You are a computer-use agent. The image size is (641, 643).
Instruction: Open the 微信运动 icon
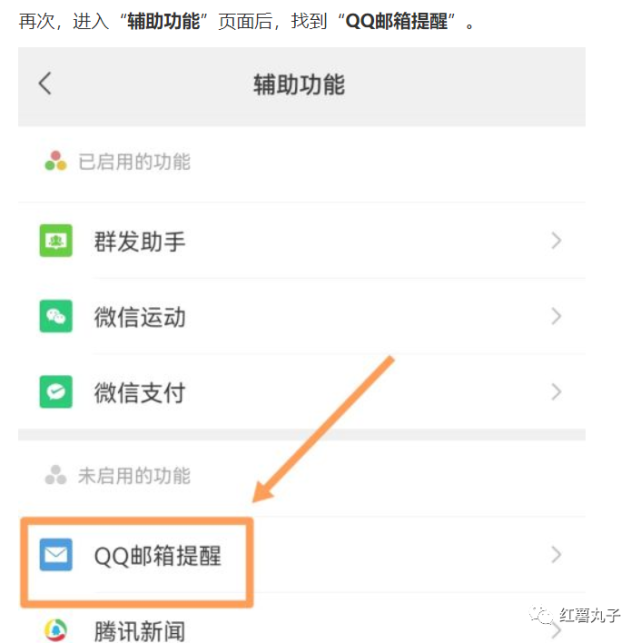click(56, 316)
